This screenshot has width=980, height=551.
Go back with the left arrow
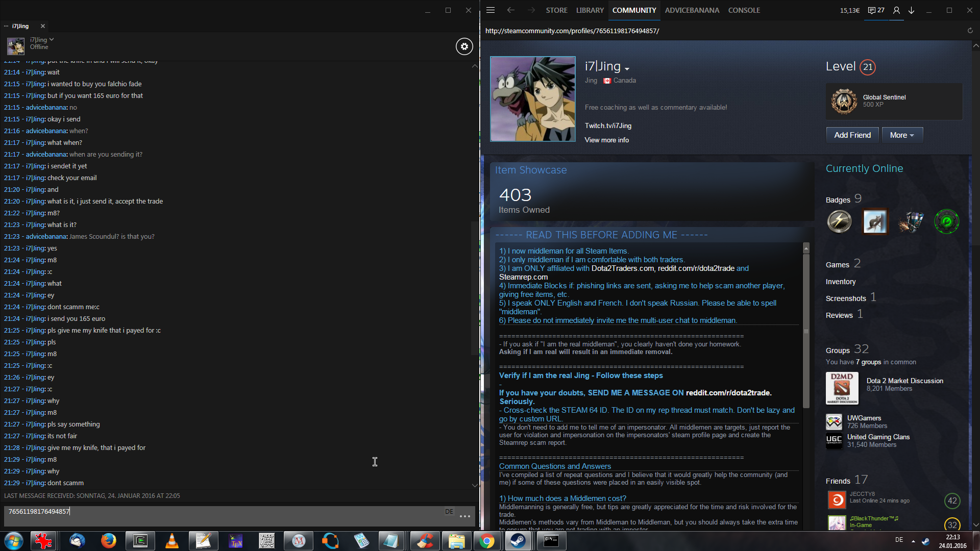tap(510, 10)
